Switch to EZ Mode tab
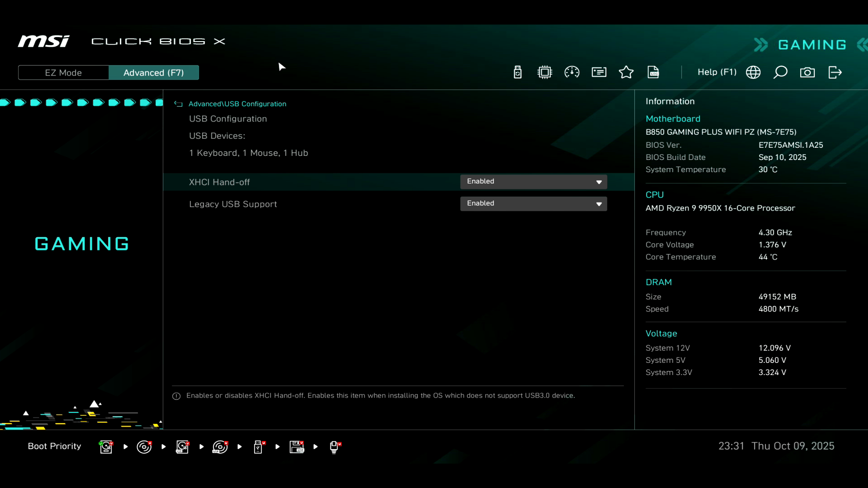The image size is (868, 488). tap(63, 73)
